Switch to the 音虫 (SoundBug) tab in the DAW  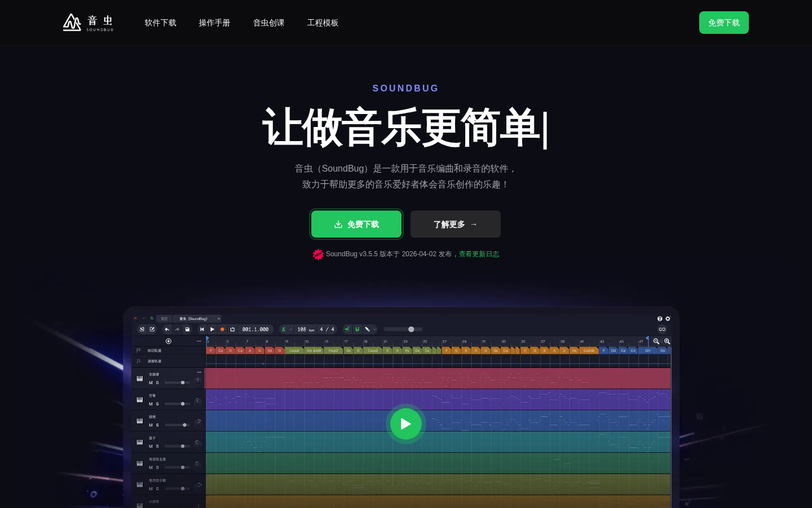(x=197, y=318)
